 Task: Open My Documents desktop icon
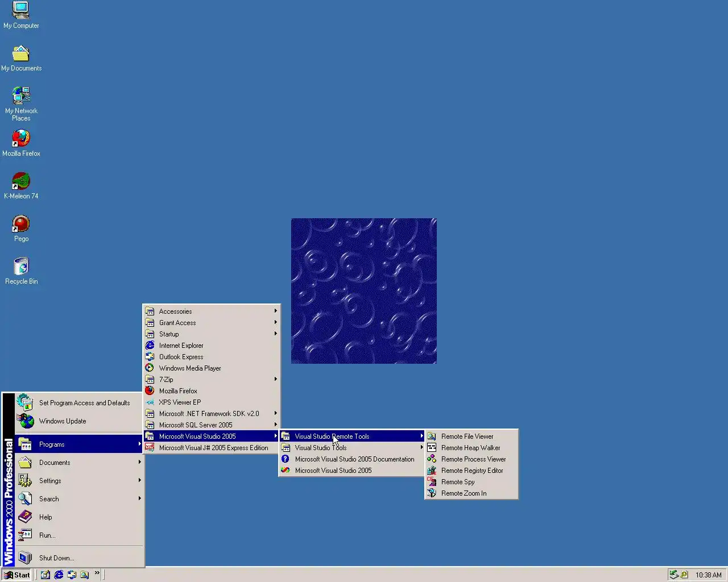[21, 58]
